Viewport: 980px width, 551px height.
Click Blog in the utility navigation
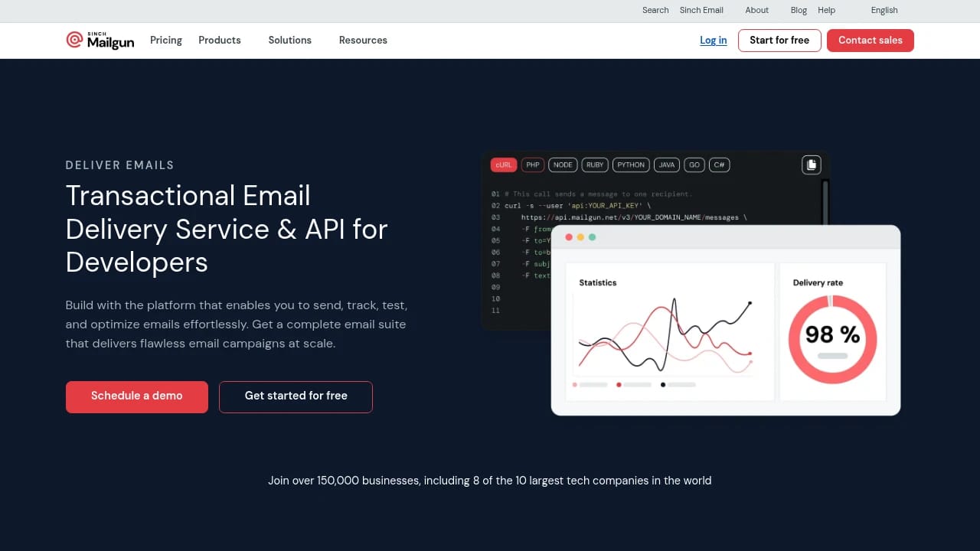[x=799, y=10]
